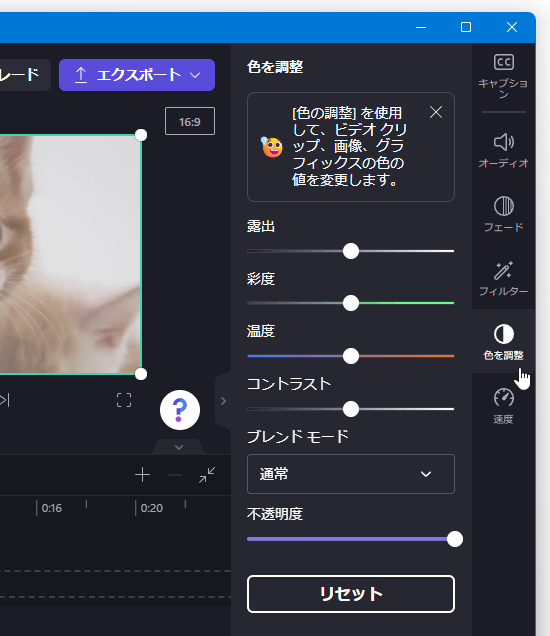The height and width of the screenshot is (636, 550).
Task: Open the フィルター filters panel
Action: point(503,278)
